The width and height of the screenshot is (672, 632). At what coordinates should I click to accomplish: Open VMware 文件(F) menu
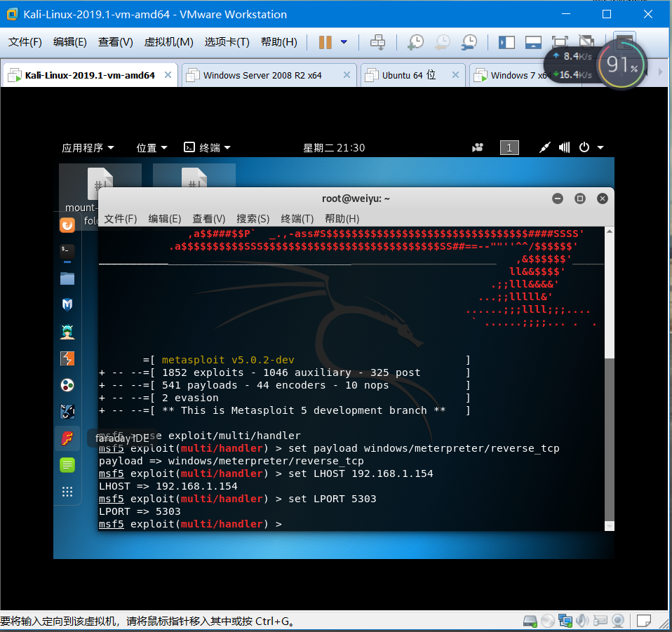pos(25,42)
